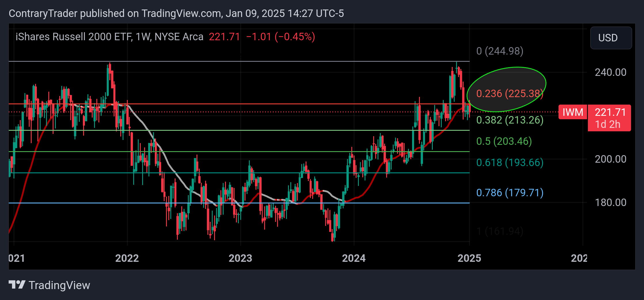Click the TradingView logo icon
The image size is (644, 300).
pyautogui.click(x=17, y=285)
